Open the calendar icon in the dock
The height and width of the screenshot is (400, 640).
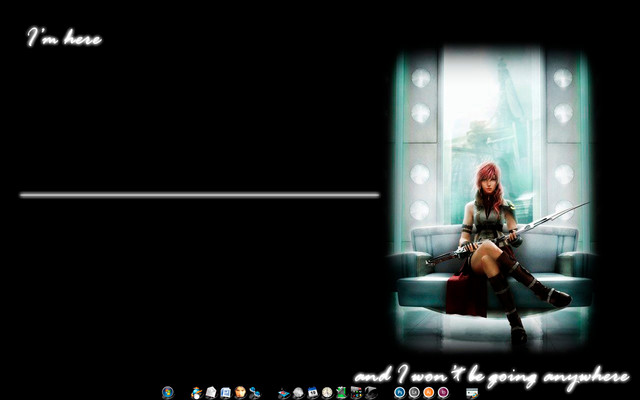pyautogui.click(x=313, y=393)
